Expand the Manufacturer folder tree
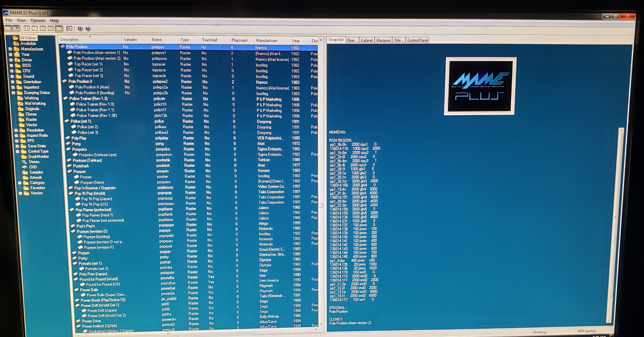Image resolution: width=644 pixels, height=337 pixels. pos(10,49)
